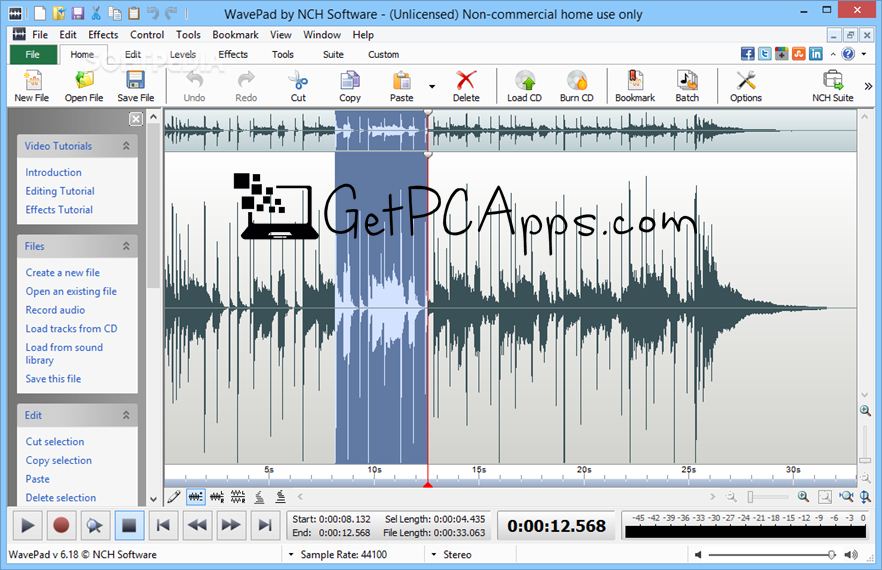Collapse the Edit sidebar section
This screenshot has width=882, height=570.
[126, 415]
